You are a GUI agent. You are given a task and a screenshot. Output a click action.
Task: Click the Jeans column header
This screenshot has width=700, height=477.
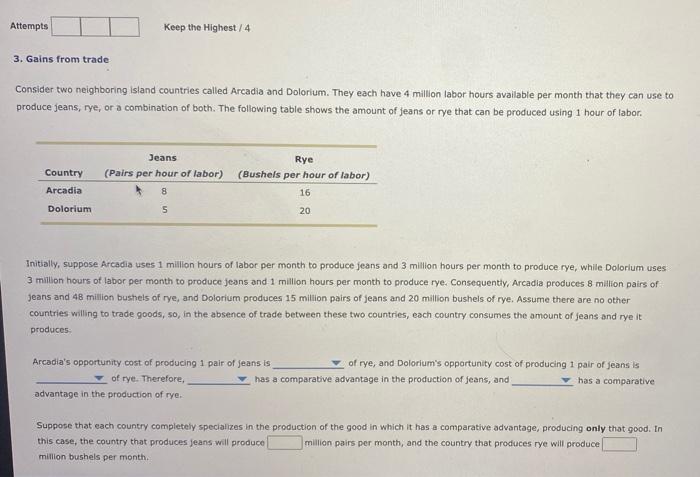click(x=163, y=158)
